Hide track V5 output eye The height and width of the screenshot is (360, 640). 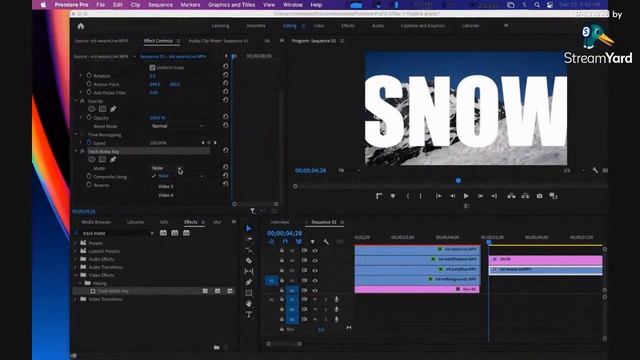point(315,250)
